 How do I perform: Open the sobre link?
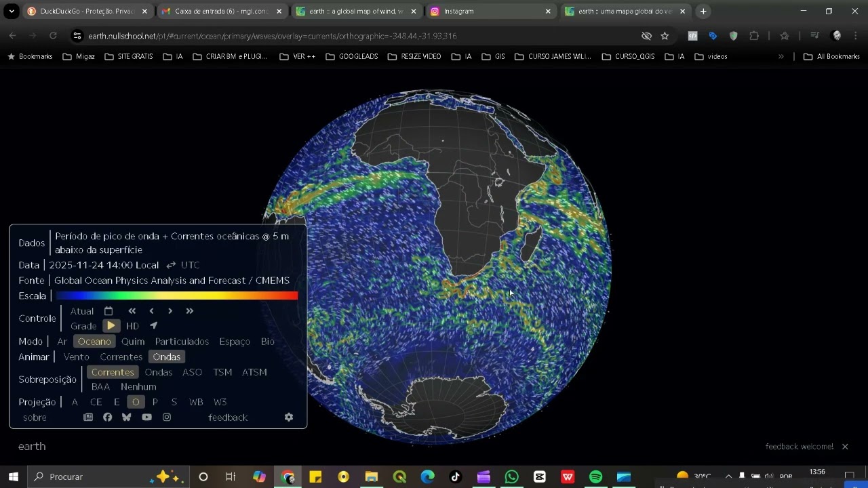35,418
